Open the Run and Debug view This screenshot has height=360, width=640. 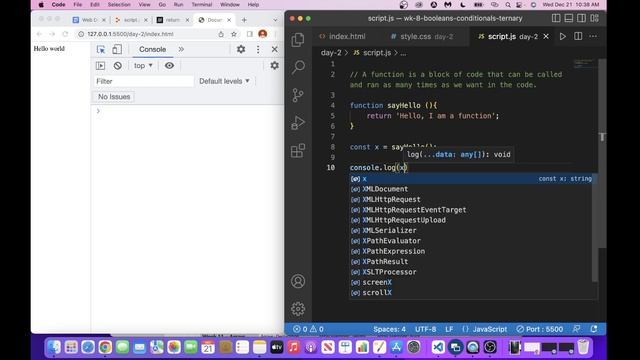tap(298, 122)
